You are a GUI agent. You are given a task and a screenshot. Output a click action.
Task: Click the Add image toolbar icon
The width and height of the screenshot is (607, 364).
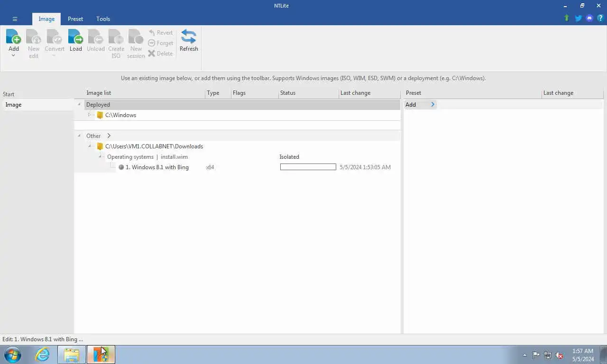pos(14,37)
